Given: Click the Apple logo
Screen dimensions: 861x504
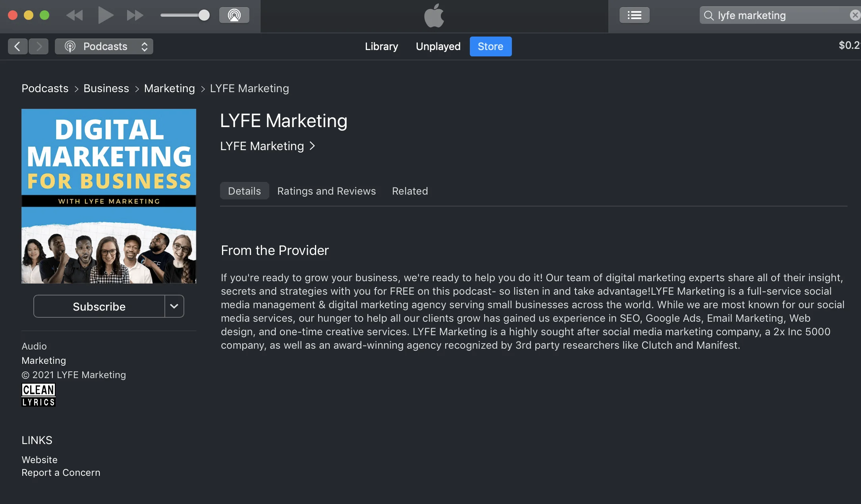Looking at the screenshot, I should 434,15.
